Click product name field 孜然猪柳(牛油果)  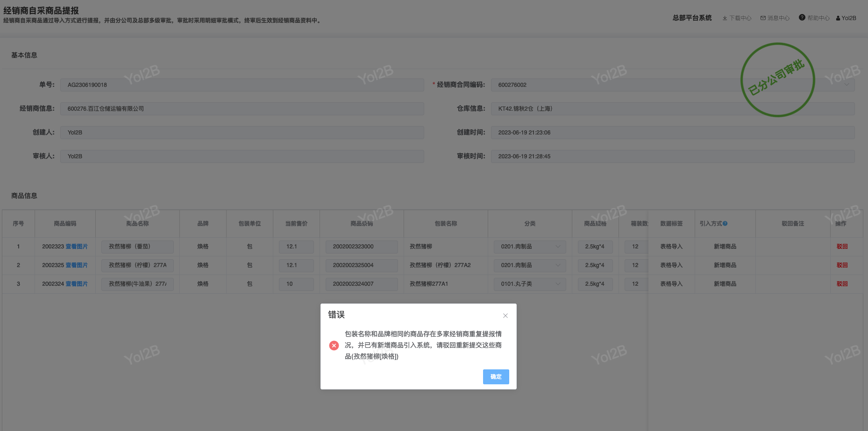pyautogui.click(x=137, y=284)
